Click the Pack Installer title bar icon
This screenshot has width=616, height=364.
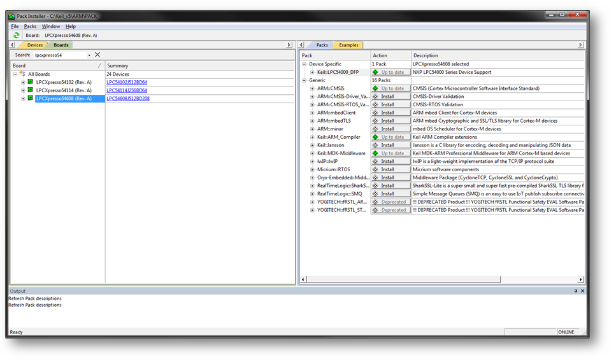click(x=11, y=16)
